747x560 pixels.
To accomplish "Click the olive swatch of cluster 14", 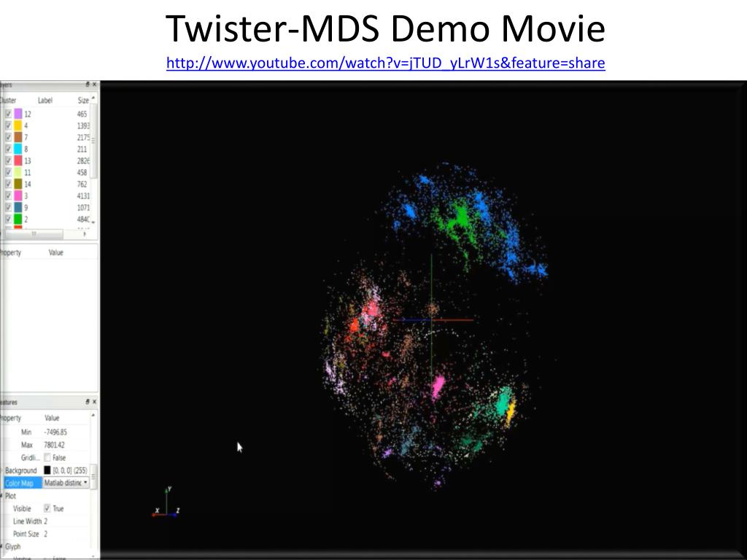I will [18, 184].
